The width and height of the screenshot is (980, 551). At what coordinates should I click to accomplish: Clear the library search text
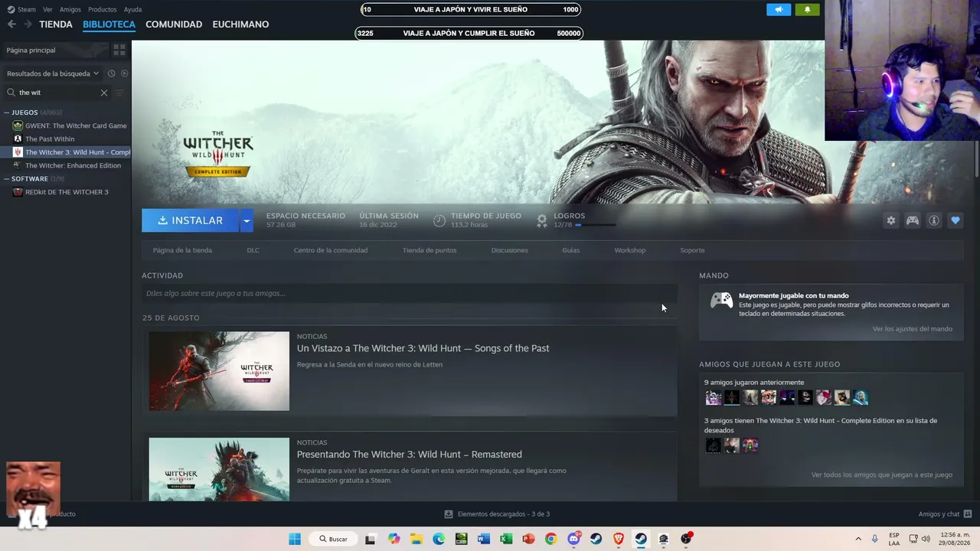click(x=104, y=93)
